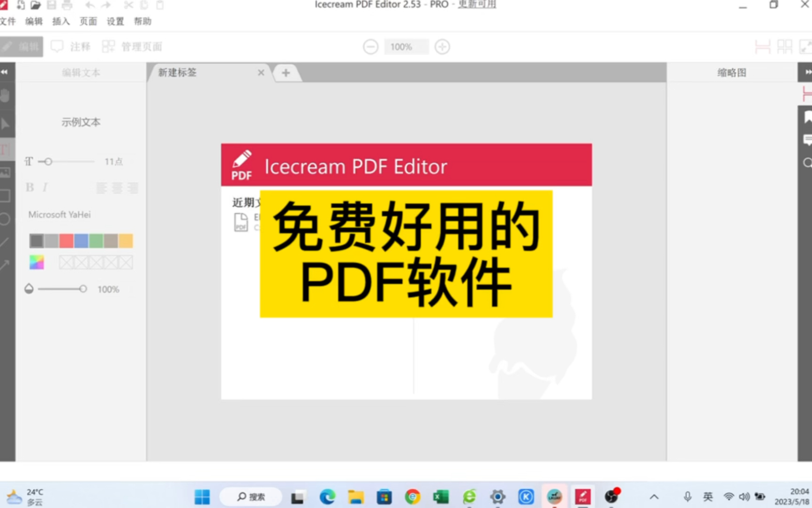
Task: Align text right
Action: 133,188
